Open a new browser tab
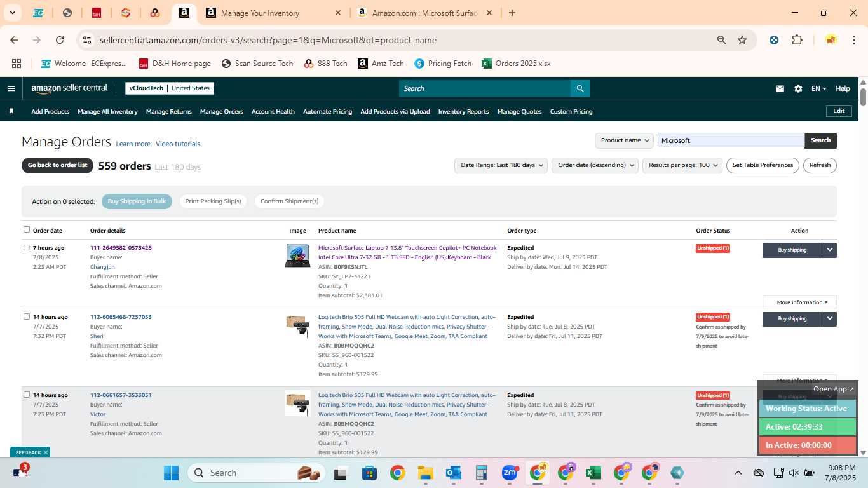Image resolution: width=868 pixels, height=488 pixels. click(x=512, y=13)
